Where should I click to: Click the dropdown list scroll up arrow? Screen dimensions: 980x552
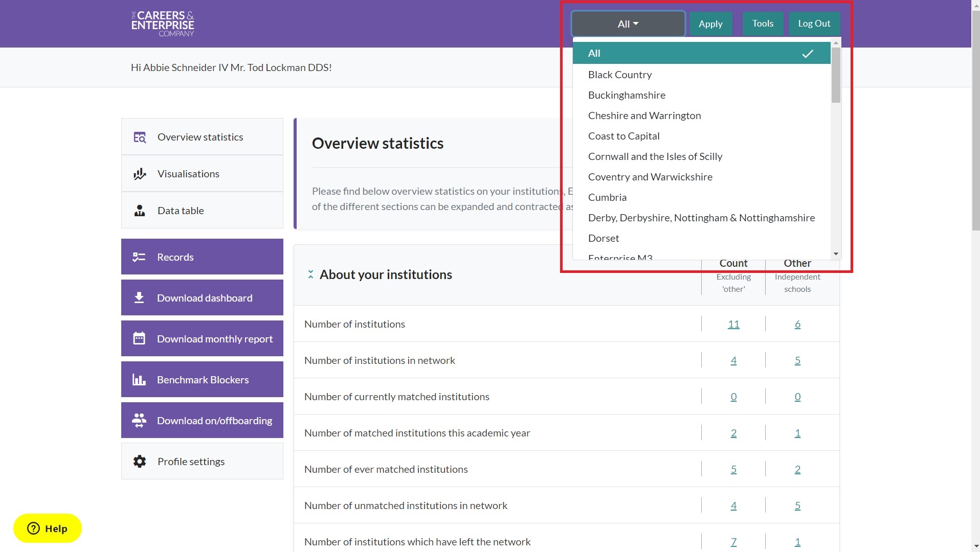[836, 43]
